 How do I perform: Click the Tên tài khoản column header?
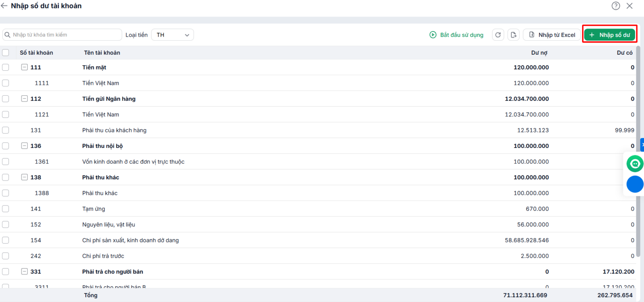point(102,53)
